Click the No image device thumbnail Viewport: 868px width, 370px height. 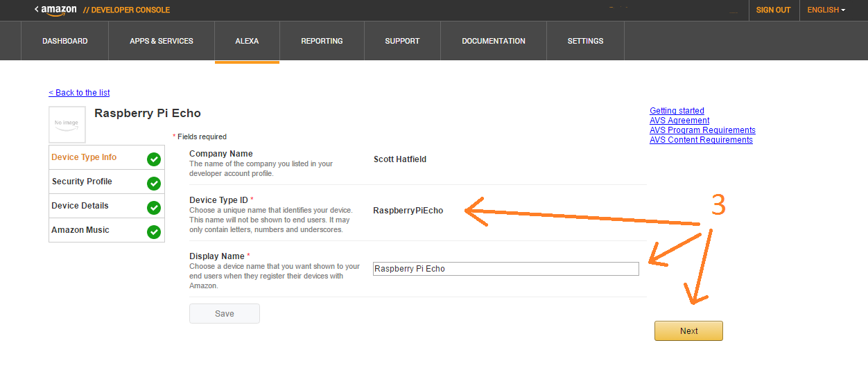point(67,125)
